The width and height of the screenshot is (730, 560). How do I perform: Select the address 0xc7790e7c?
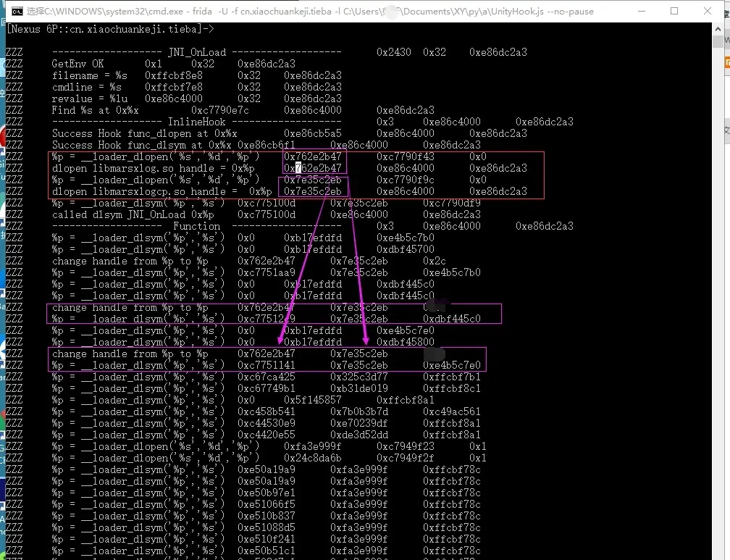pyautogui.click(x=220, y=110)
